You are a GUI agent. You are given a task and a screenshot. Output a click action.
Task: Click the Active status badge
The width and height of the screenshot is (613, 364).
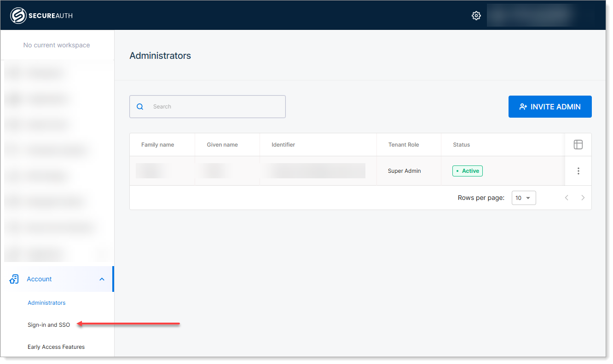click(468, 171)
